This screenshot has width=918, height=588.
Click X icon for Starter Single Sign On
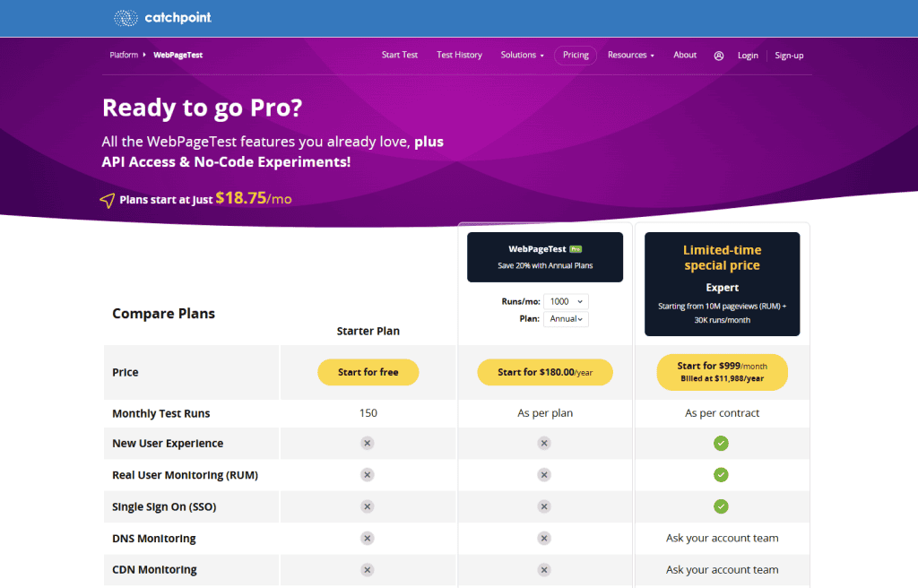tap(367, 506)
